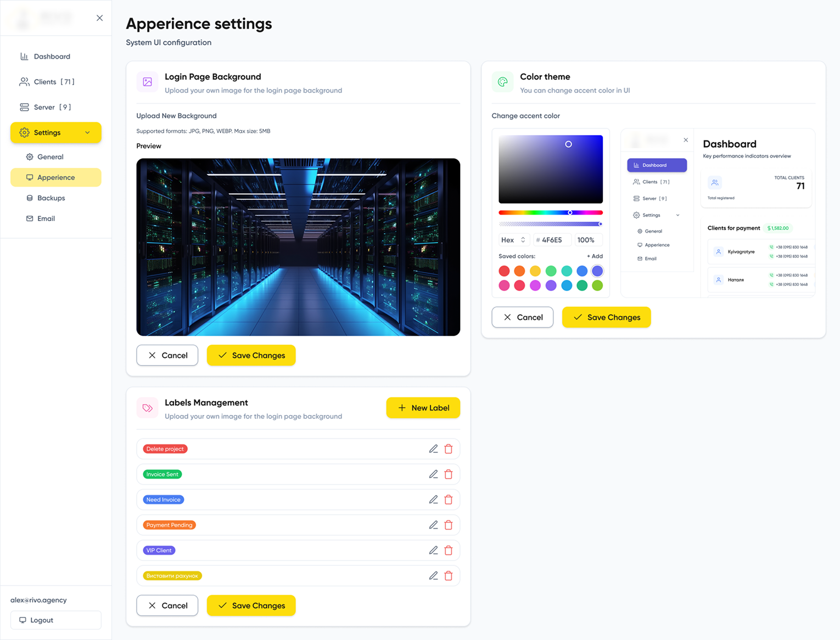Viewport: 840px width, 640px height.
Task: Collapse the Settings submenu chevron
Action: click(x=87, y=132)
